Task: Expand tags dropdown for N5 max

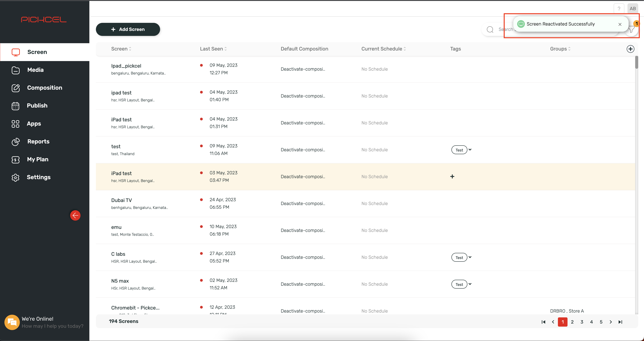Action: coord(470,284)
